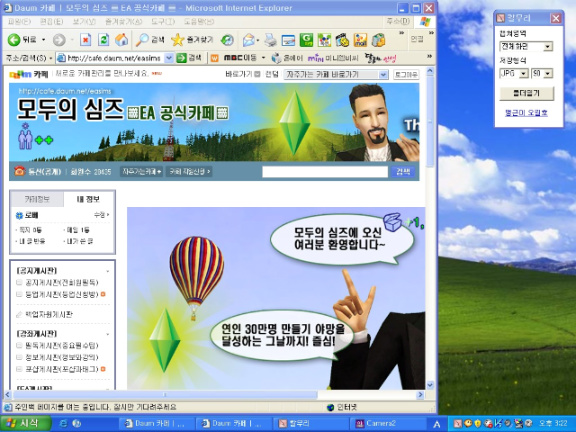
Task: Open the 파일(F) menu
Action: (19, 22)
